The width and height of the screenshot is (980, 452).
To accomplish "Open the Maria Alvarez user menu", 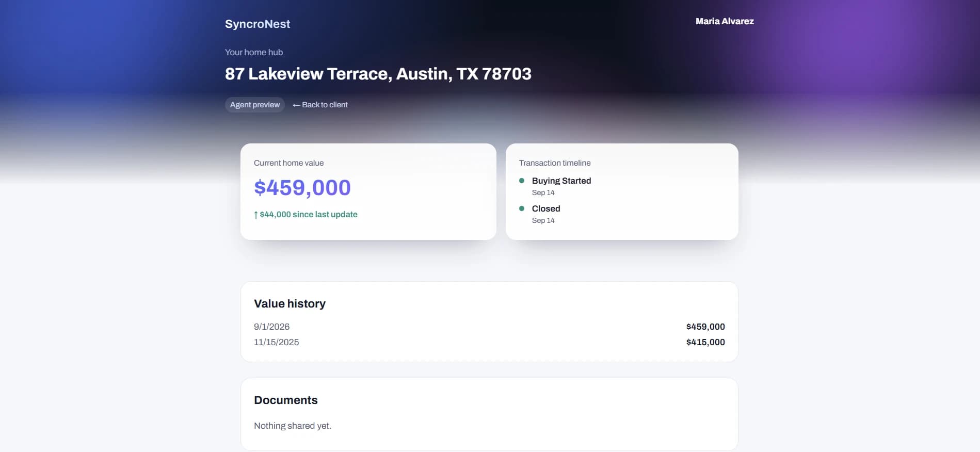I will [725, 21].
